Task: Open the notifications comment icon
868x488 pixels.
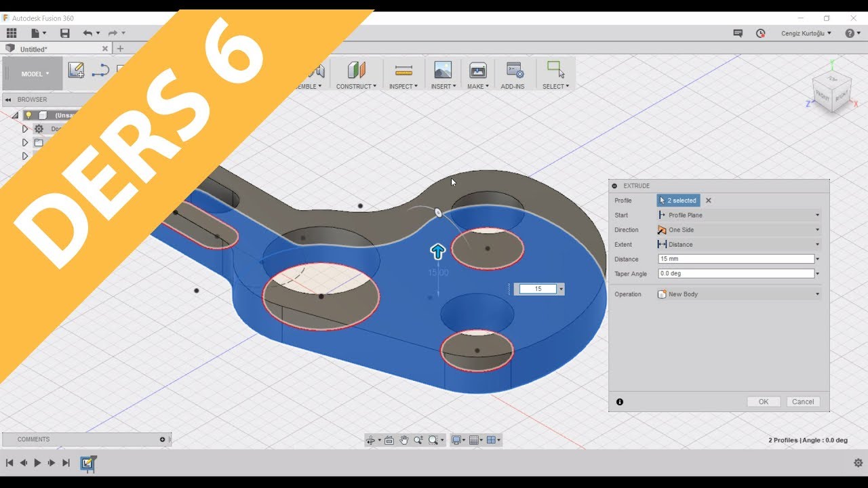Action: tap(738, 33)
